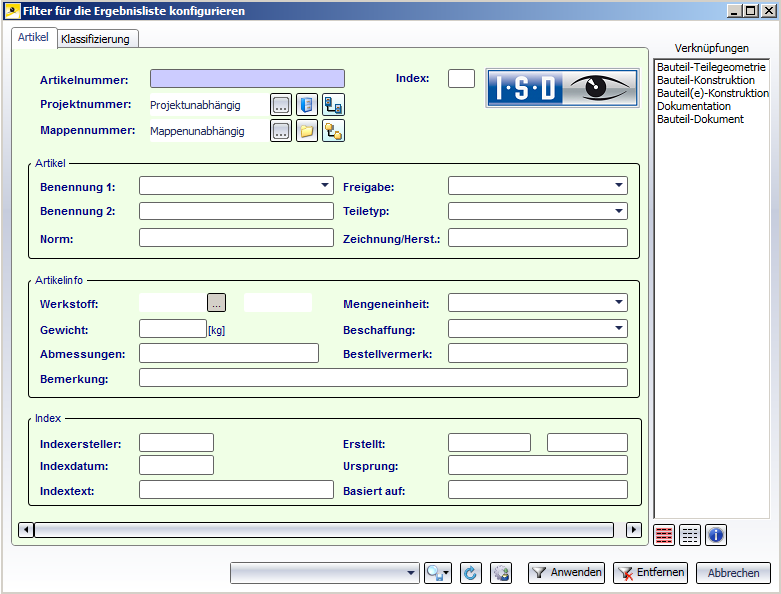Open the Freigabe dropdown list

[619, 185]
